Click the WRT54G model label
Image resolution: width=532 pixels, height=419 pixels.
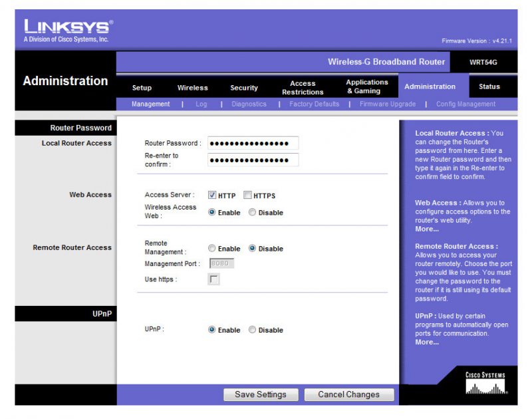[483, 62]
